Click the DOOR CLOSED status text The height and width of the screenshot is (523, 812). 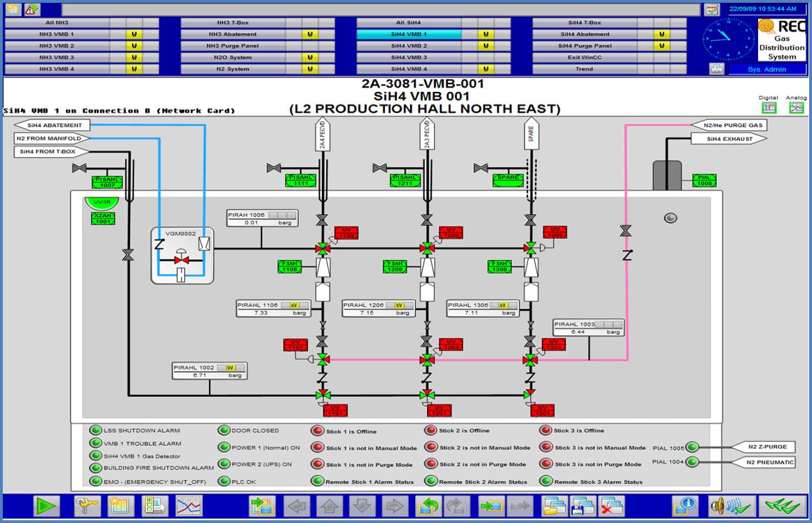pos(255,430)
